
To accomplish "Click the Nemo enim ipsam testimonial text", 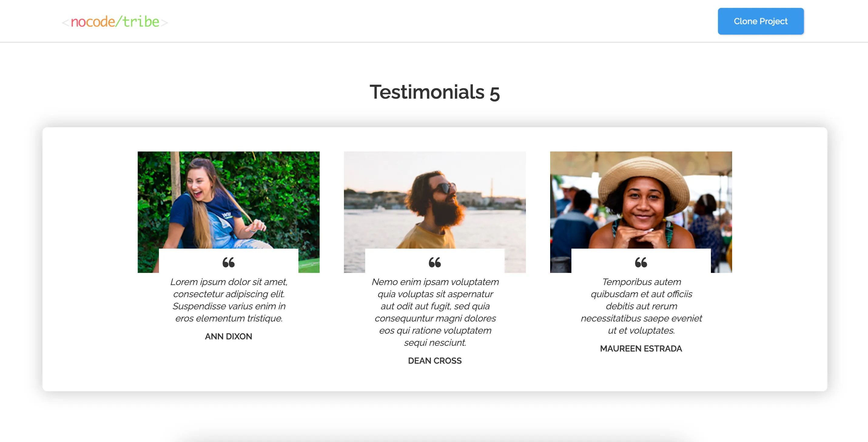I will tap(434, 312).
